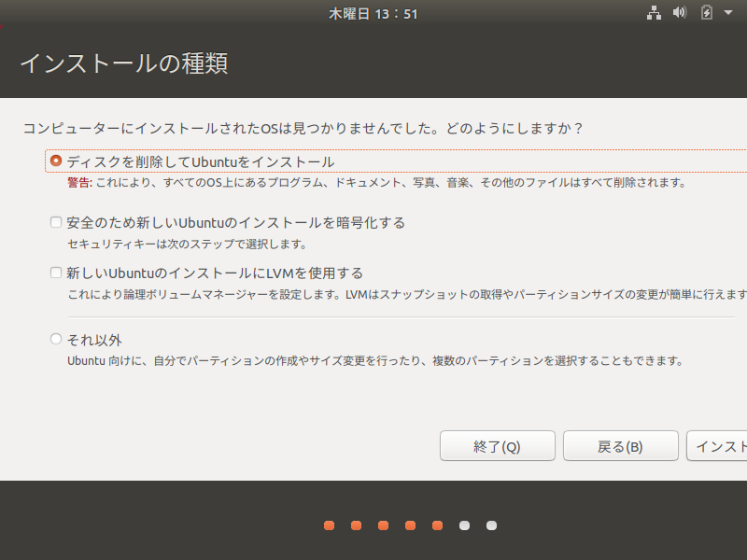Select the それ以外 radio option
The width and height of the screenshot is (747, 560).
pyautogui.click(x=56, y=339)
